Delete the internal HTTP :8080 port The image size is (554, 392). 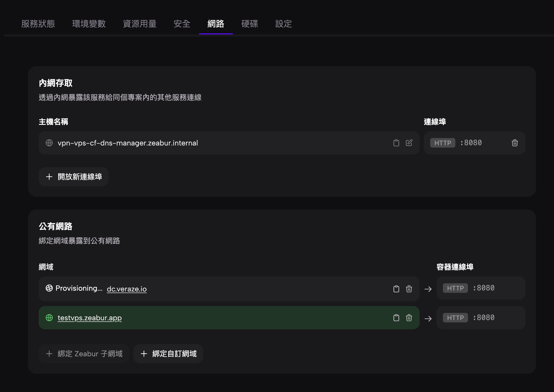coord(515,143)
